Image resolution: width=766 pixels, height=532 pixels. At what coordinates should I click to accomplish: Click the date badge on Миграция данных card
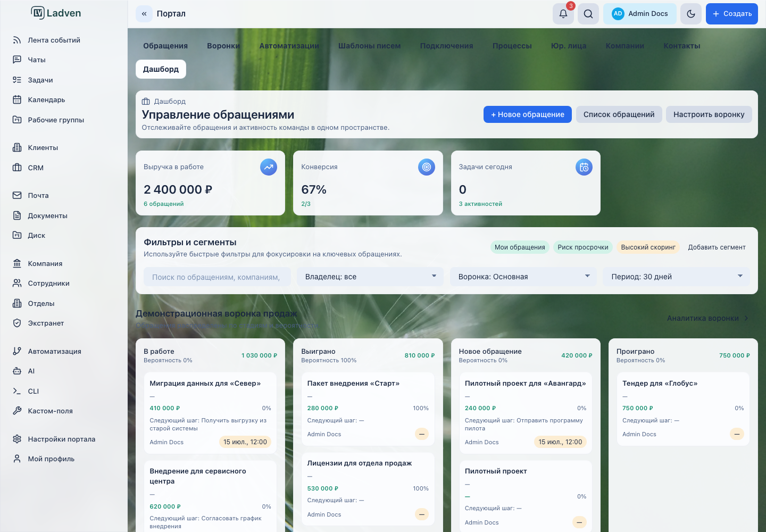[x=245, y=442]
